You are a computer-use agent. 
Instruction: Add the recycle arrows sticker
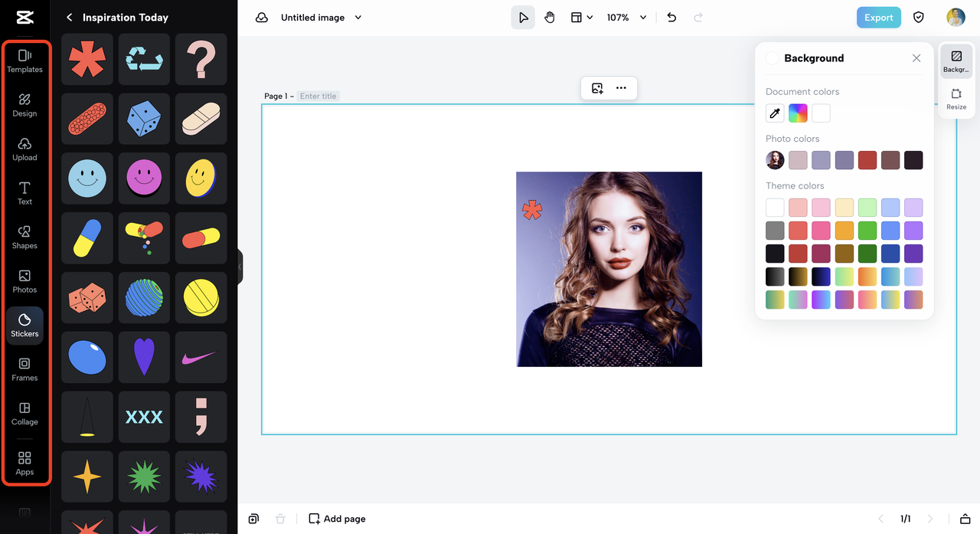144,59
